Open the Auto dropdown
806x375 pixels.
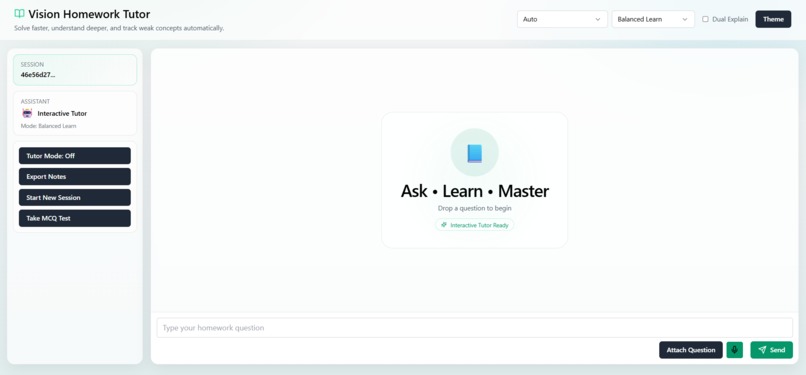[x=562, y=19]
